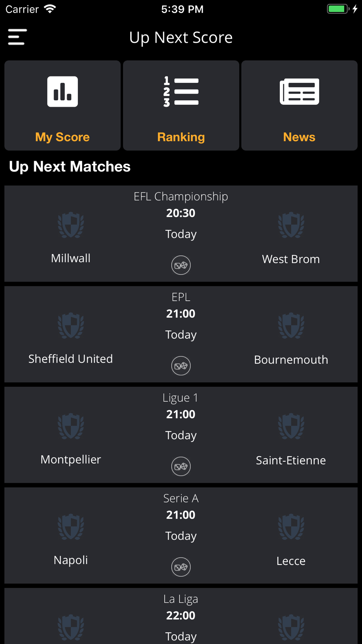Open the hamburger side menu
Image resolution: width=362 pixels, height=644 pixels.
point(17,37)
